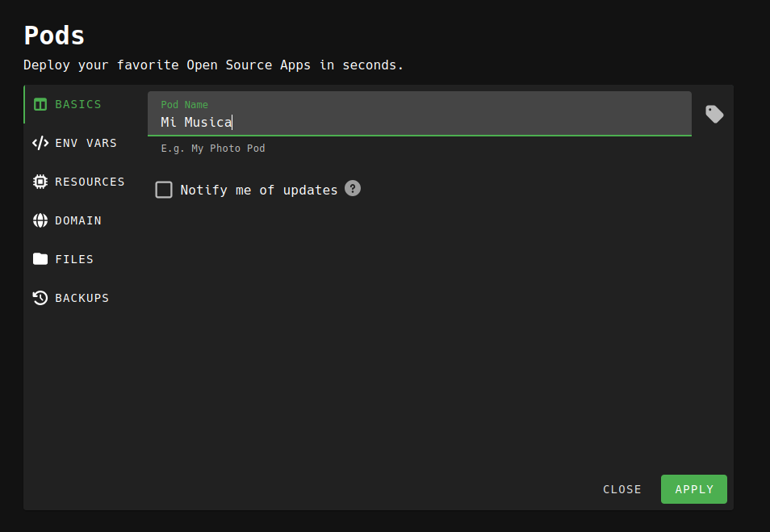Click the "Notify me of updates" label text
The width and height of the screenshot is (770, 532).
(258, 191)
